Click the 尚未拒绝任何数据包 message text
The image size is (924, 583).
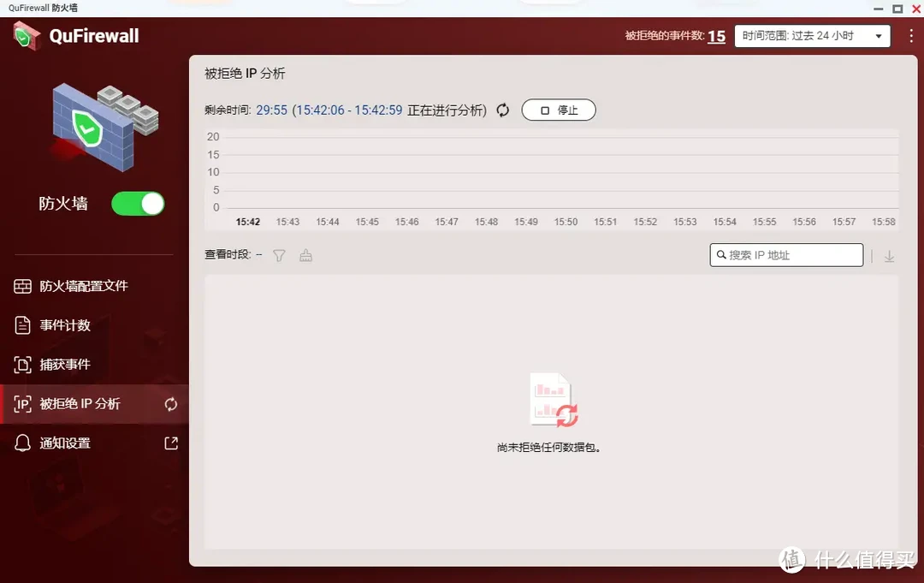click(x=548, y=448)
